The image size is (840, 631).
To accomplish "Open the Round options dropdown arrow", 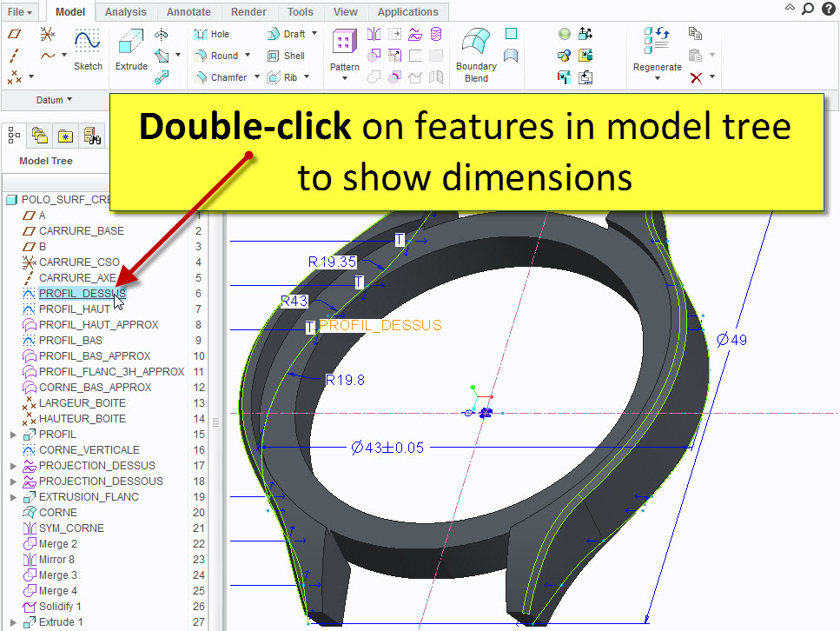I will pos(248,56).
